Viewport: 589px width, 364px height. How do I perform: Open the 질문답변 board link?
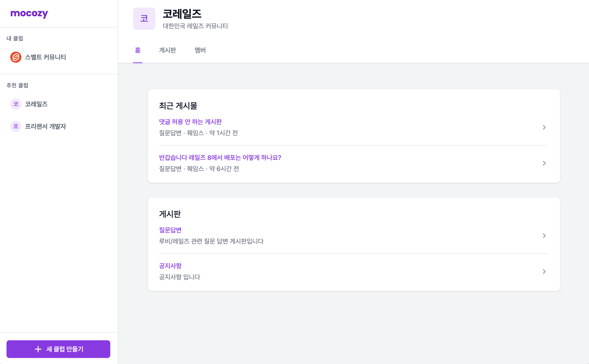(x=170, y=230)
